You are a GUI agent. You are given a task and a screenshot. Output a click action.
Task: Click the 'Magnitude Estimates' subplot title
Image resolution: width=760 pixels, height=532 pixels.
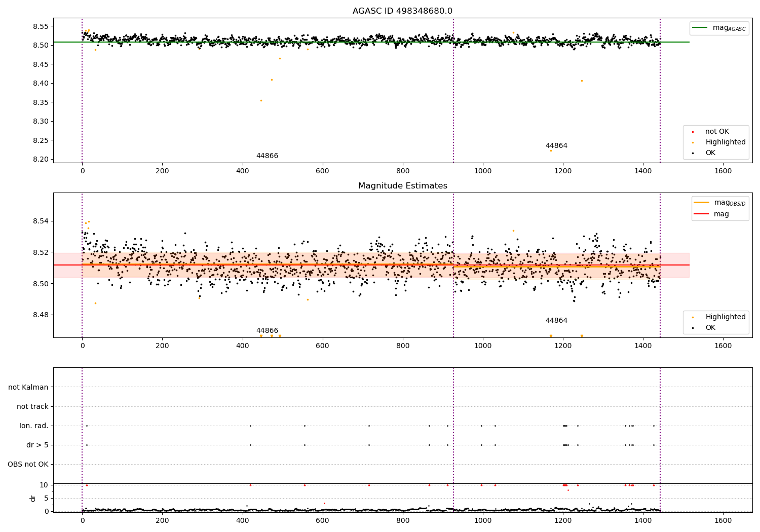pyautogui.click(x=402, y=186)
